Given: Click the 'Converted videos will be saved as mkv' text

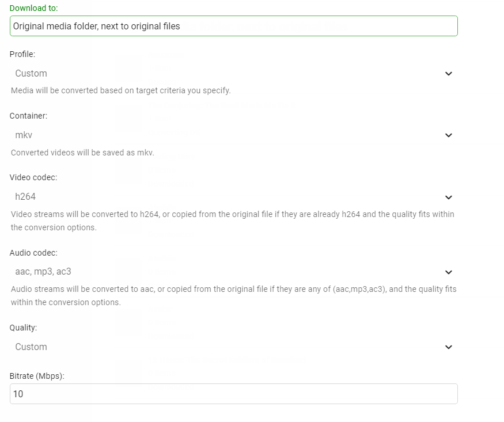Looking at the screenshot, I should pos(82,153).
